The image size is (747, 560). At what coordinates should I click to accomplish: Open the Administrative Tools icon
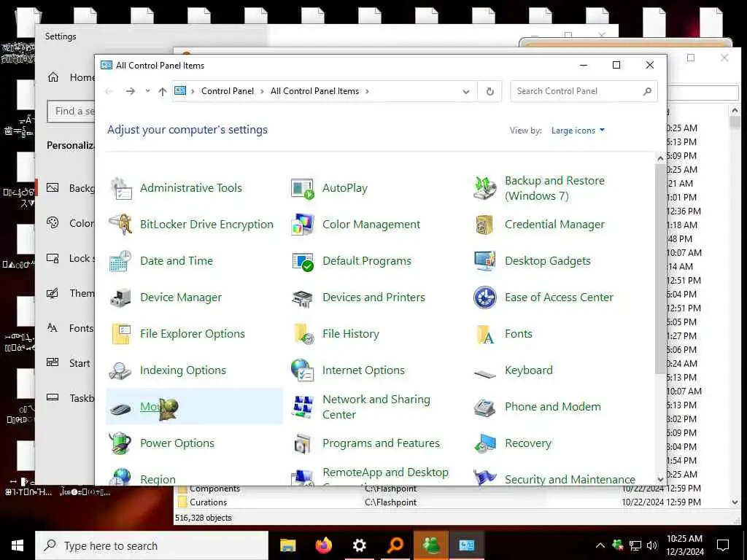(121, 188)
